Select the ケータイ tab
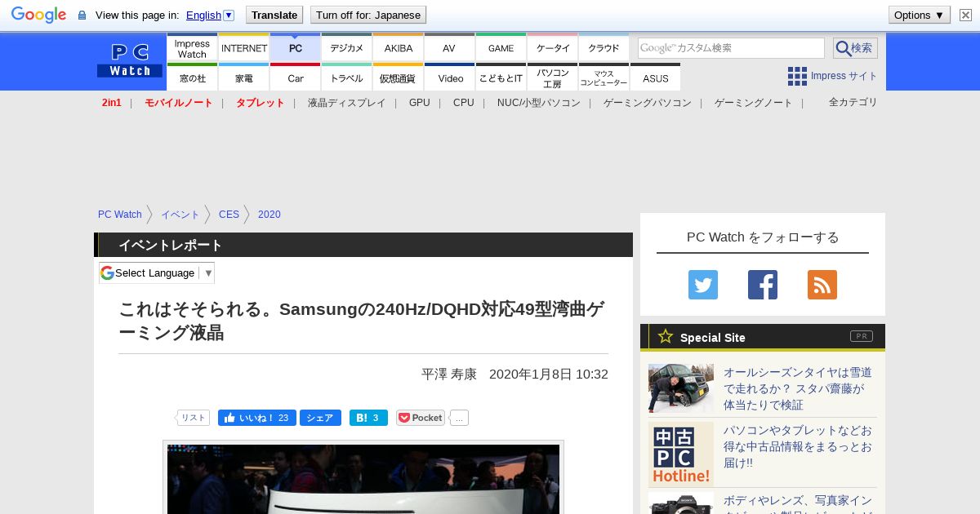 (553, 48)
